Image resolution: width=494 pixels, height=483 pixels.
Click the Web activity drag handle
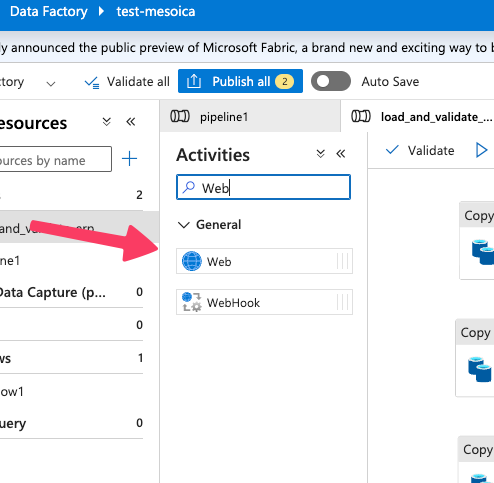(343, 261)
